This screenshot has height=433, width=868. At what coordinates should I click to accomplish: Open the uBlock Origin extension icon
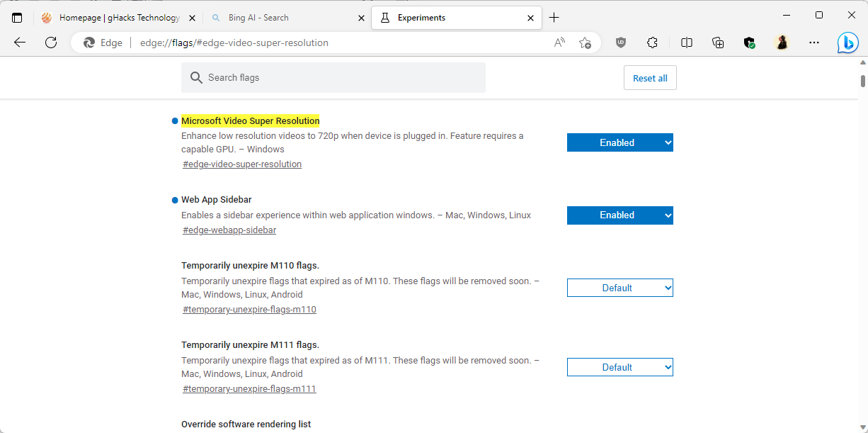(x=621, y=43)
